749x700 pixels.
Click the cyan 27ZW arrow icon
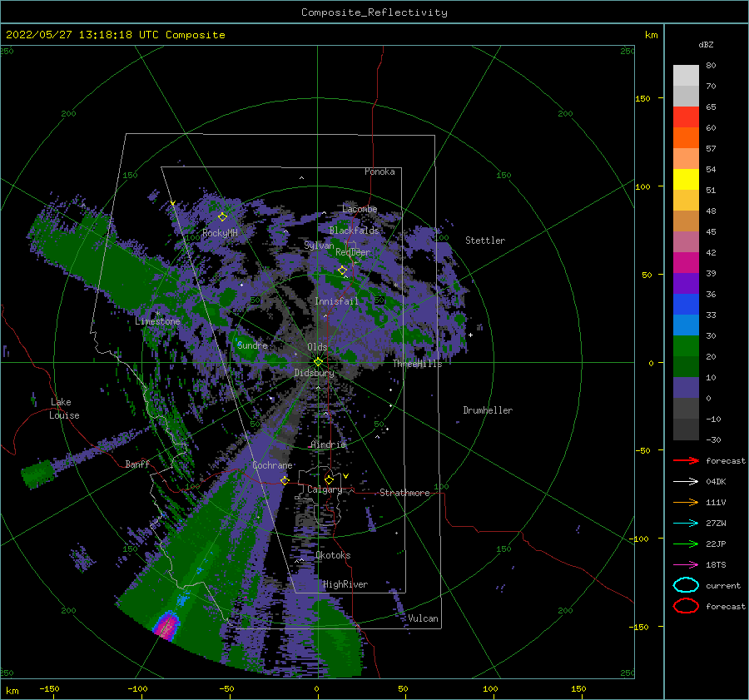[x=686, y=524]
